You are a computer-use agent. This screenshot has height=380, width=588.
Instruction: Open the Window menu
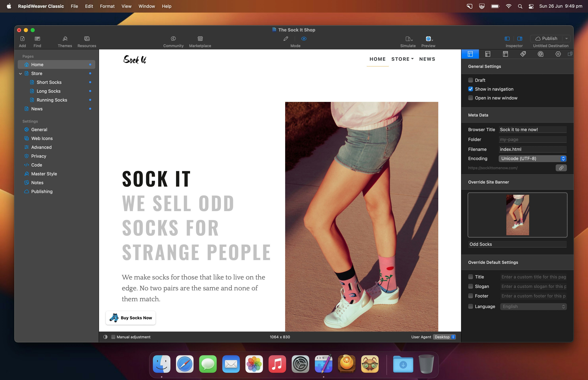[146, 6]
